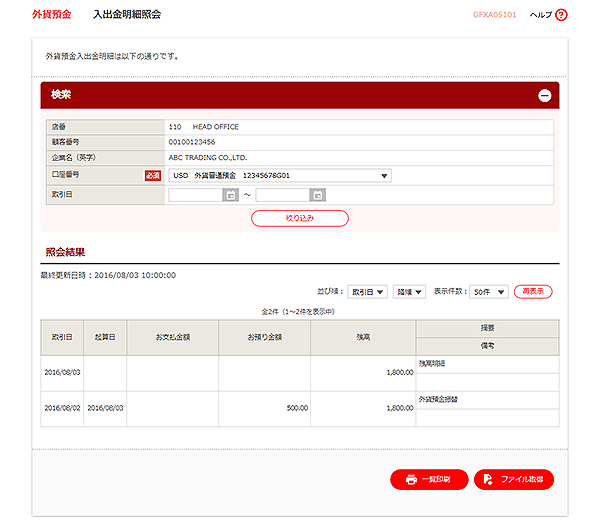The width and height of the screenshot is (600, 532).
Task: Open the end date calendar picker
Action: tap(318, 195)
